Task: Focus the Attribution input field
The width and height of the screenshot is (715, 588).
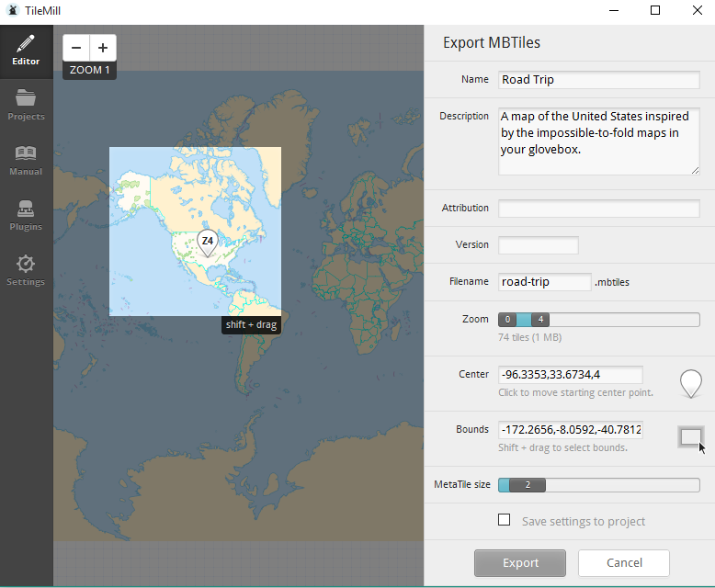Action: tap(598, 209)
